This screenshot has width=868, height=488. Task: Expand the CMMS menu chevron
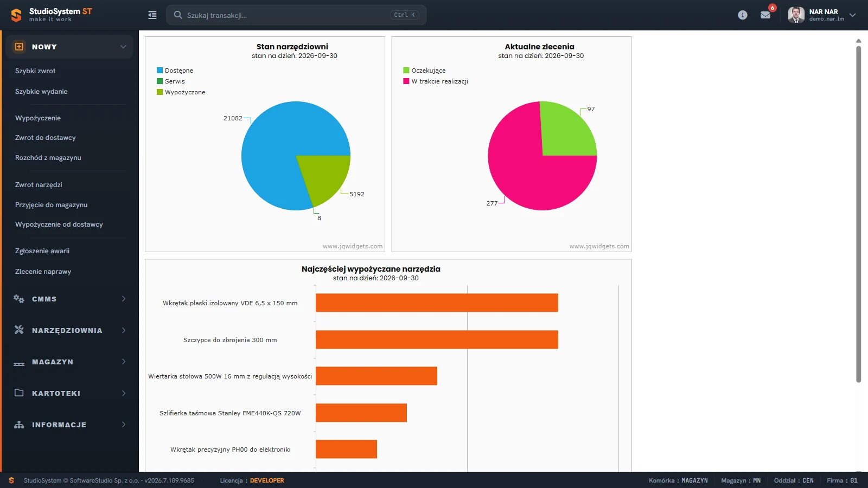tap(124, 299)
